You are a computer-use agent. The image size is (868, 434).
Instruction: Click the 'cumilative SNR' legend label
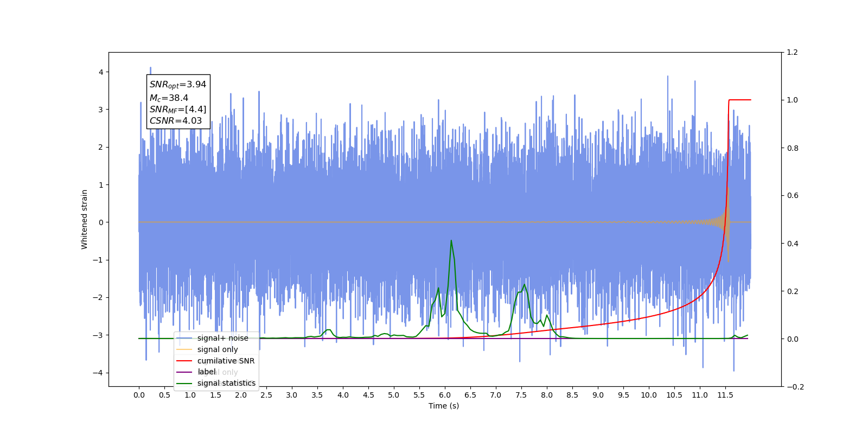[226, 361]
